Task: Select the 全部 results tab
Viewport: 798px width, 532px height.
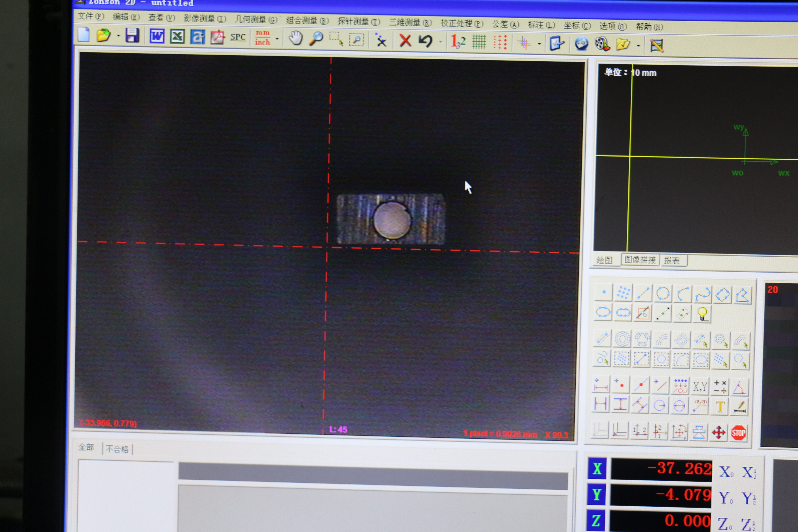Action: point(86,447)
